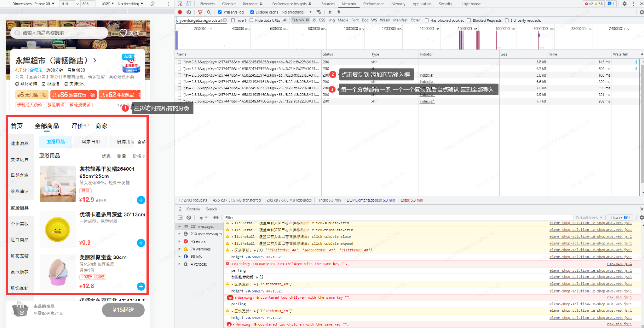Add 优颂卡通多用深盆 to cart with plus icon

coord(141,243)
